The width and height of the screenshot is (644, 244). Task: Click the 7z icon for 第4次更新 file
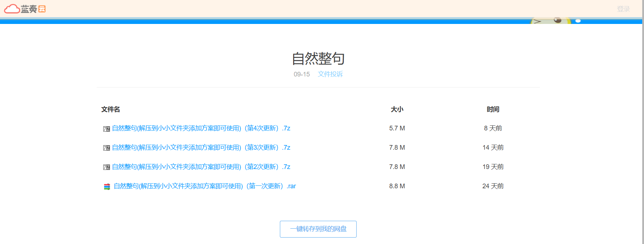coord(106,129)
